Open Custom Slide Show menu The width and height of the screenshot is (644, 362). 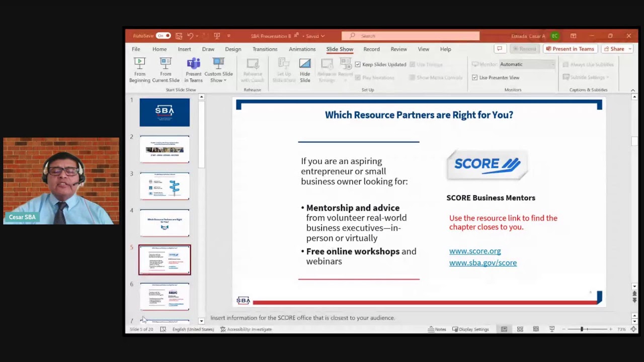(218, 70)
